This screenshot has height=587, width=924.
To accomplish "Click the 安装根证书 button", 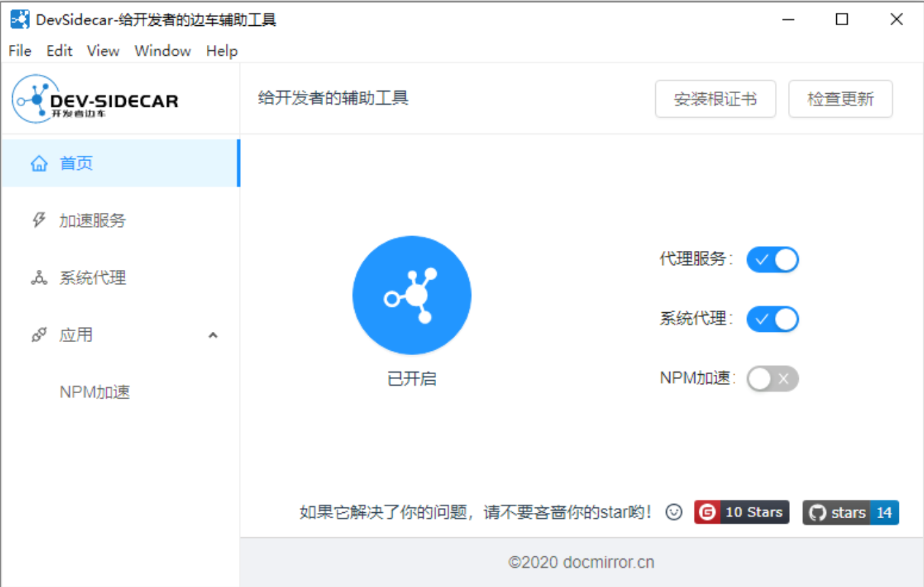I will 715,99.
